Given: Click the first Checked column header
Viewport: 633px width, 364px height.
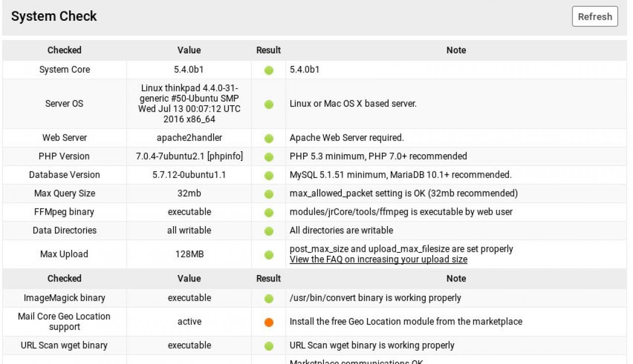Looking at the screenshot, I should [64, 50].
